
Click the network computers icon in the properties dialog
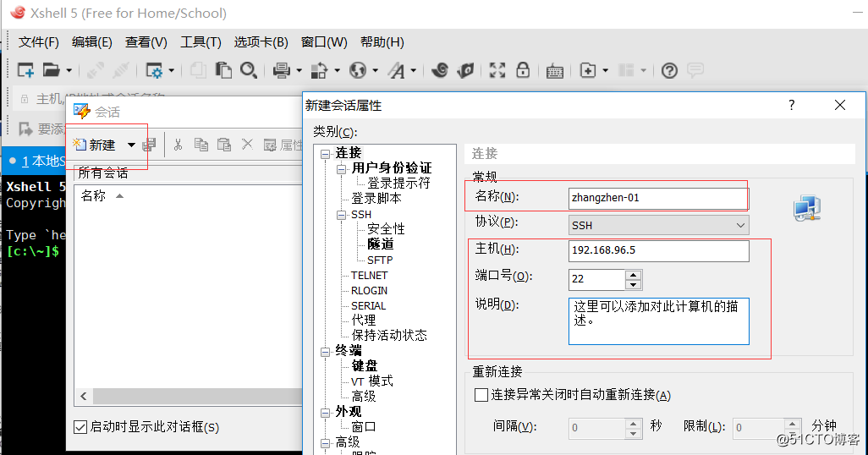point(807,208)
